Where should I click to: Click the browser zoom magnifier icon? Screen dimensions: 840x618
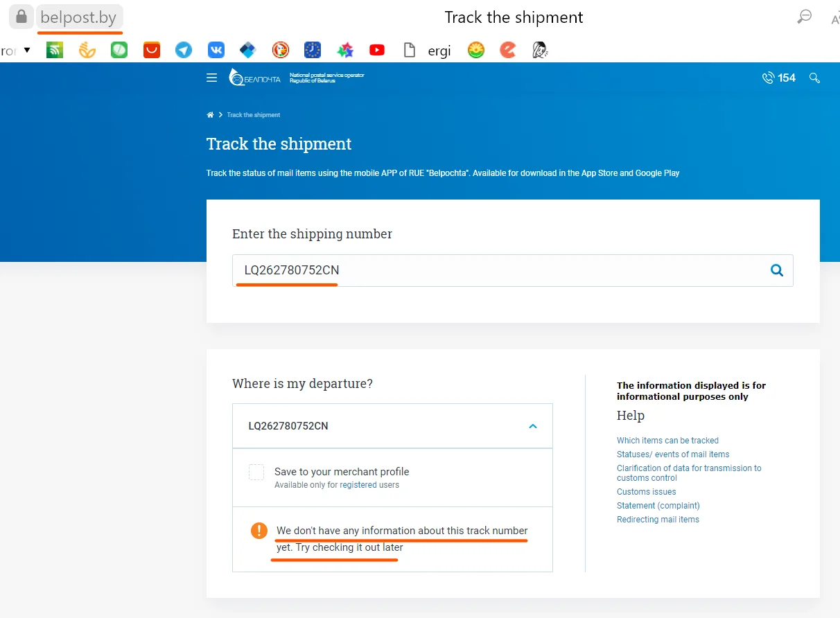click(804, 17)
